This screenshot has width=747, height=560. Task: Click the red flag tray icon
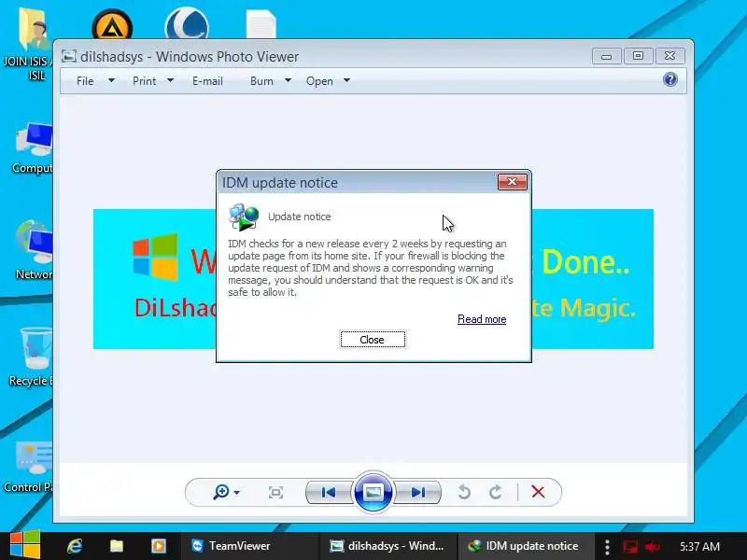pos(629,546)
